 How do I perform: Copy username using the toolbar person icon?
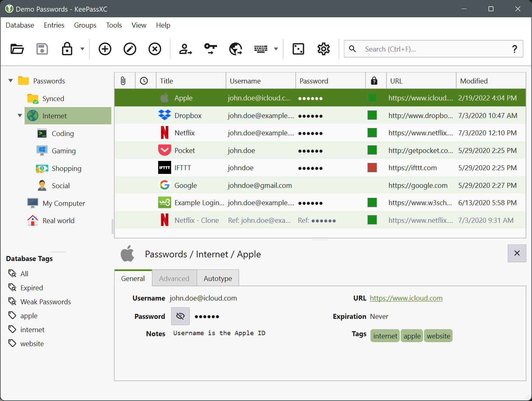(185, 49)
